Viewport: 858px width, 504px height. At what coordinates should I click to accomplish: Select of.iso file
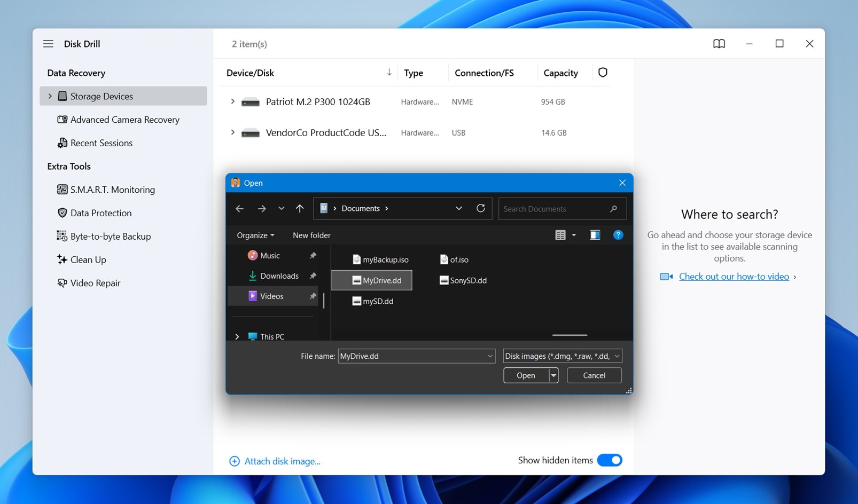(454, 259)
